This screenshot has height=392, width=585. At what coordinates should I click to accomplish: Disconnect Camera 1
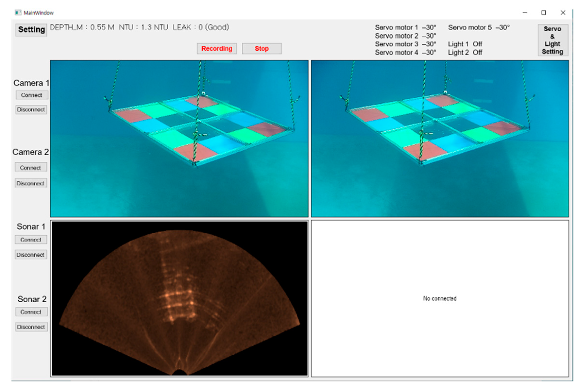[x=31, y=109]
